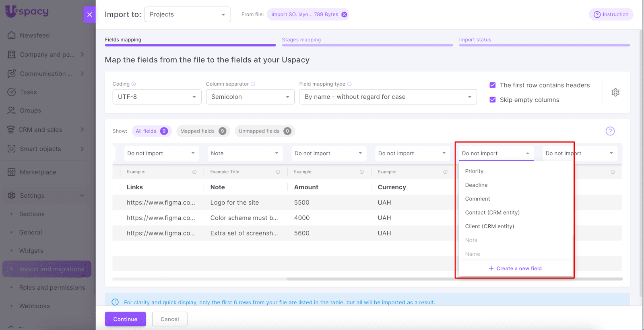Image resolution: width=644 pixels, height=330 pixels.
Task: Open the UTF-8 coding dropdown
Action: click(157, 97)
